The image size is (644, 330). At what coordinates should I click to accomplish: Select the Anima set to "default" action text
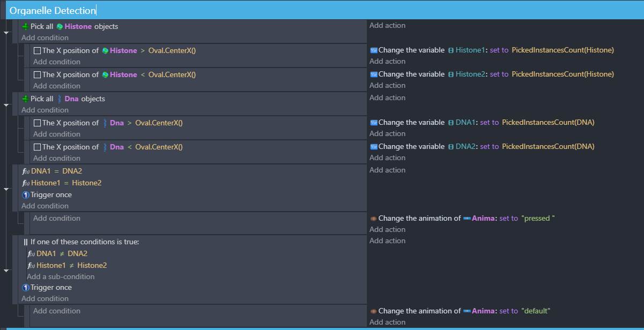[464, 311]
